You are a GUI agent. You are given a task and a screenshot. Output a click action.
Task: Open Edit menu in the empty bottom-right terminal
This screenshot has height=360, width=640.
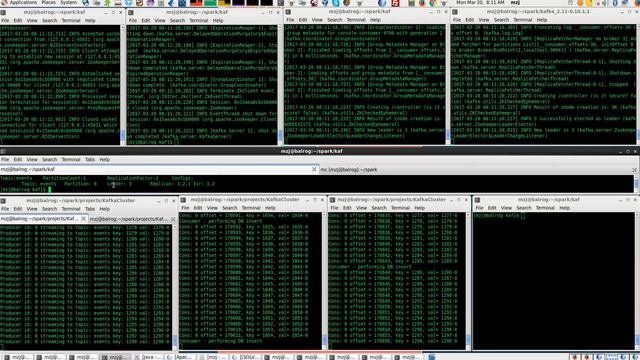tap(492, 208)
